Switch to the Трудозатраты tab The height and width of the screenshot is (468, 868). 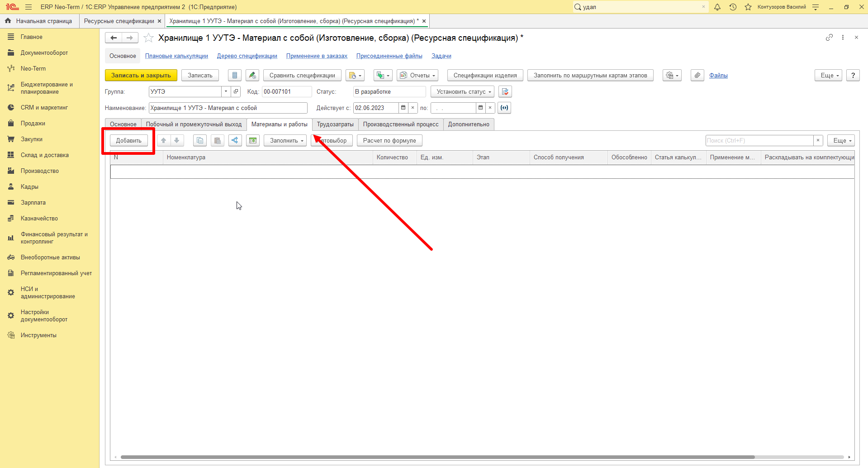[x=335, y=124]
